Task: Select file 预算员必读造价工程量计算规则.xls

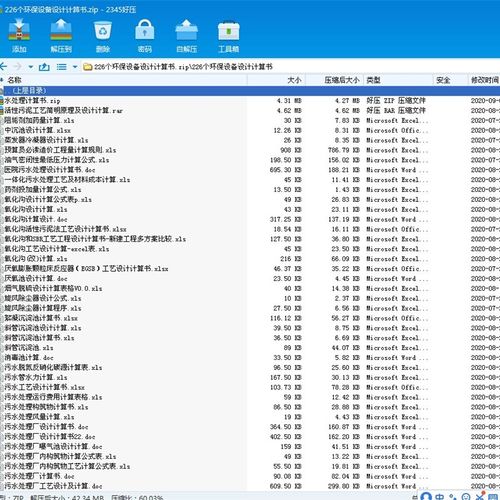Action: pos(60,150)
